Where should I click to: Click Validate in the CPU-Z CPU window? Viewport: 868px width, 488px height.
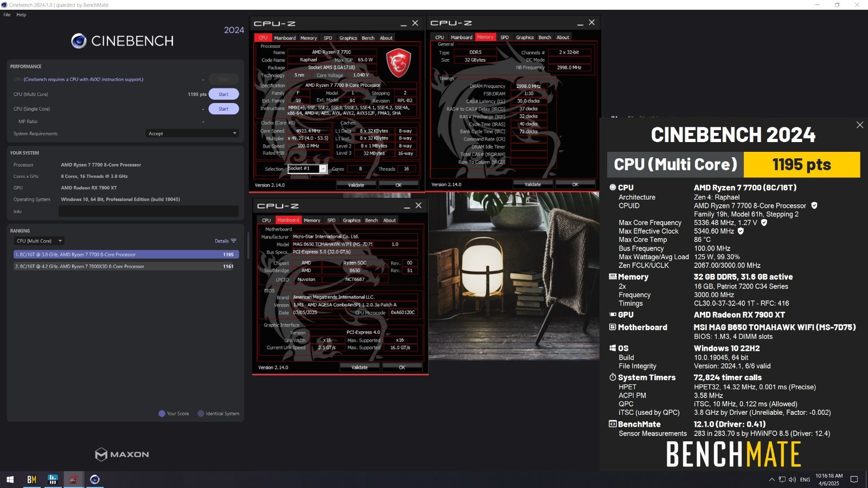(x=356, y=185)
